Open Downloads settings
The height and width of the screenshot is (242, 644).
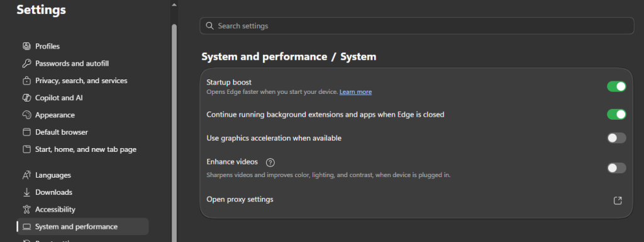pos(83,192)
